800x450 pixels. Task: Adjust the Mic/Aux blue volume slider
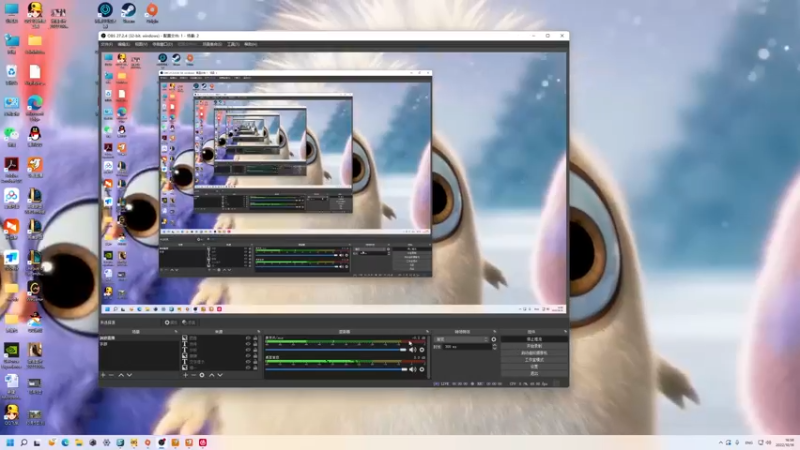[336, 349]
